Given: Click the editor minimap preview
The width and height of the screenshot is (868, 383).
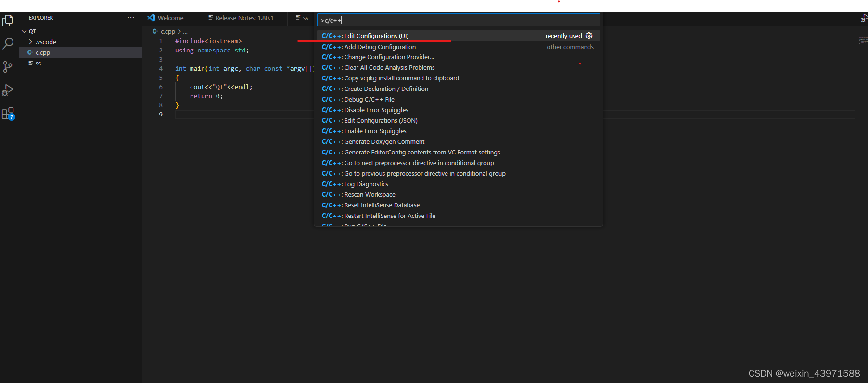Looking at the screenshot, I should (x=863, y=40).
